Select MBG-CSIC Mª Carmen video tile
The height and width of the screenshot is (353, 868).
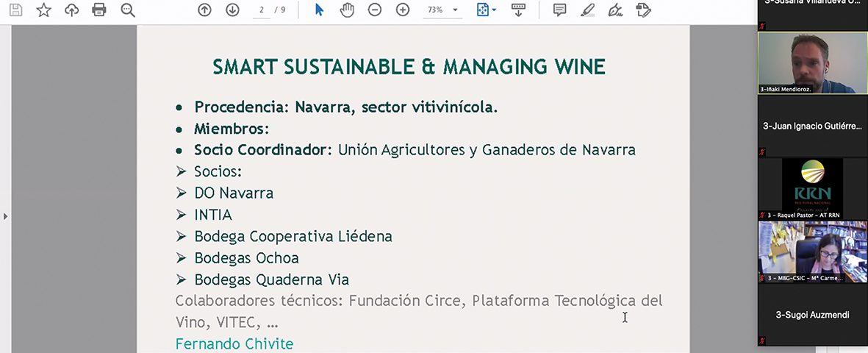click(813, 252)
